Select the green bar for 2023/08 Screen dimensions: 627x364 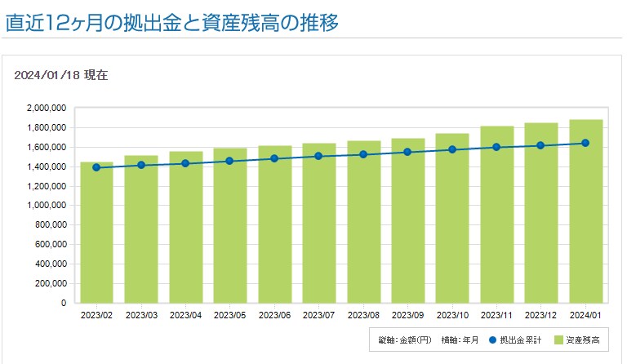point(364,222)
